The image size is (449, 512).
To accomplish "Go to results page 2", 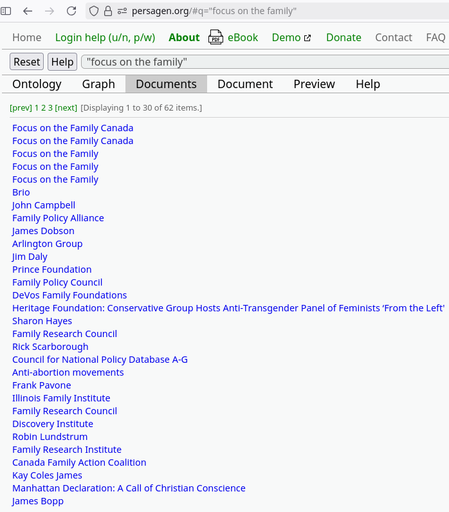I will click(x=43, y=108).
